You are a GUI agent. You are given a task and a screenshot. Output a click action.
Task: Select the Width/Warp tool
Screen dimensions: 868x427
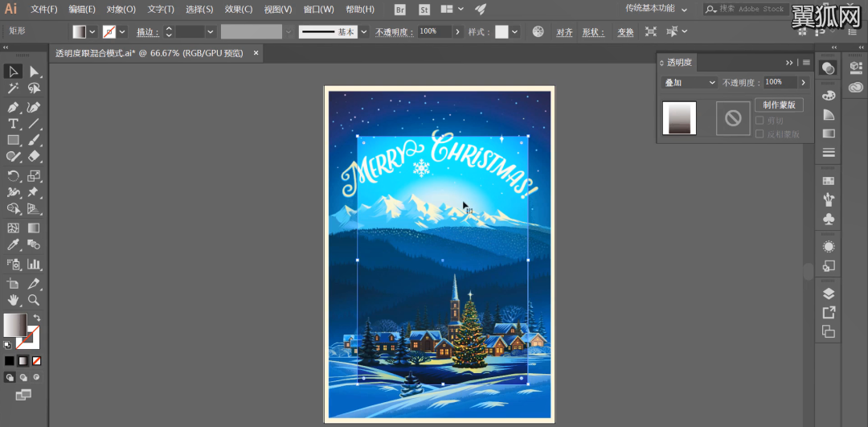(14, 192)
